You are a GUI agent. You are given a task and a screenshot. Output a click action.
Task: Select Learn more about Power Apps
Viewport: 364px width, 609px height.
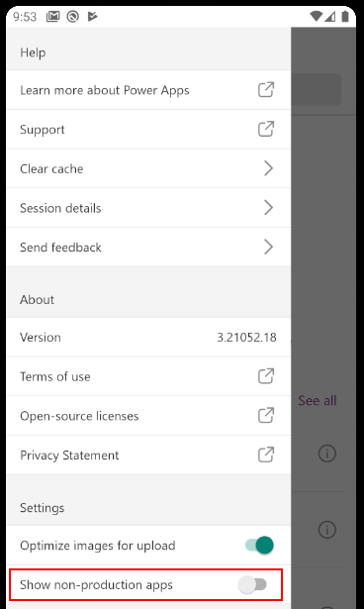point(148,90)
